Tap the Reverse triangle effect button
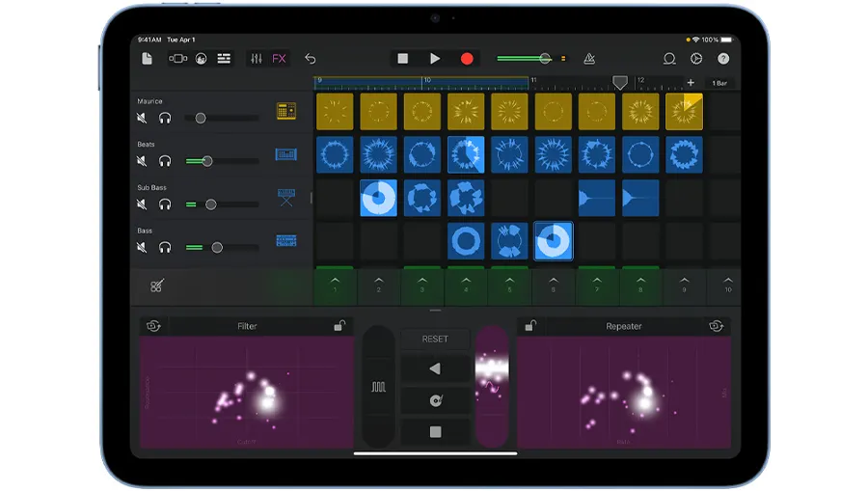This screenshot has width=868, height=491. pyautogui.click(x=435, y=368)
